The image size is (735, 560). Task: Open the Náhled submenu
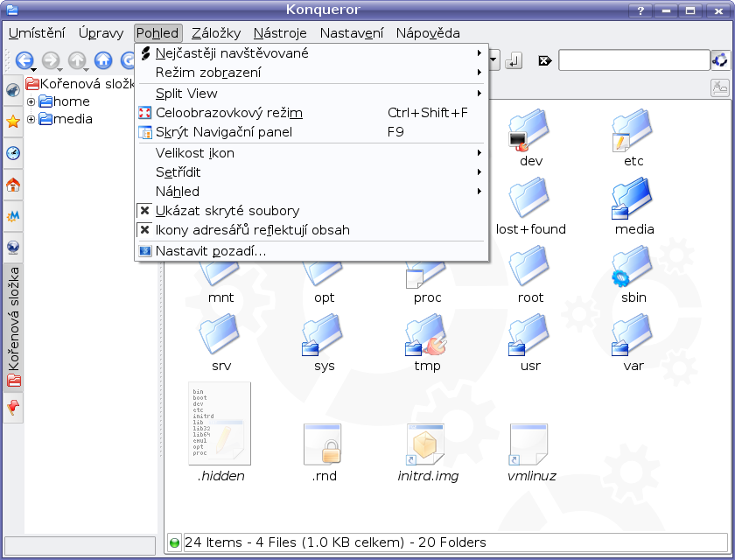click(x=311, y=192)
